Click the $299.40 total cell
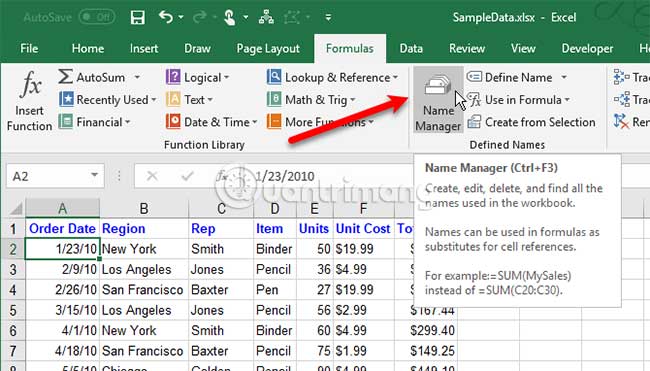This screenshot has width=650, height=371. click(x=426, y=330)
